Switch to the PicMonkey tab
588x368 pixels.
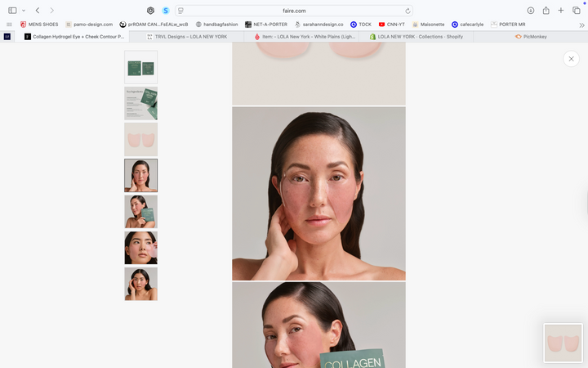click(x=531, y=37)
